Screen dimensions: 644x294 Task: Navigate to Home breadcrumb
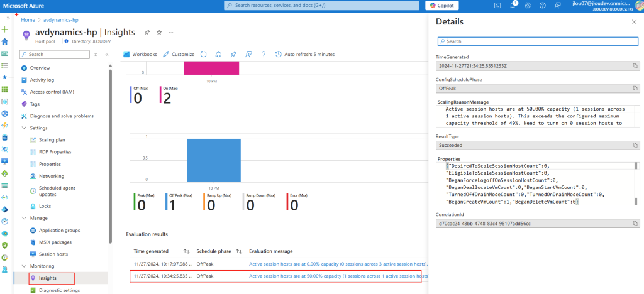click(x=28, y=19)
